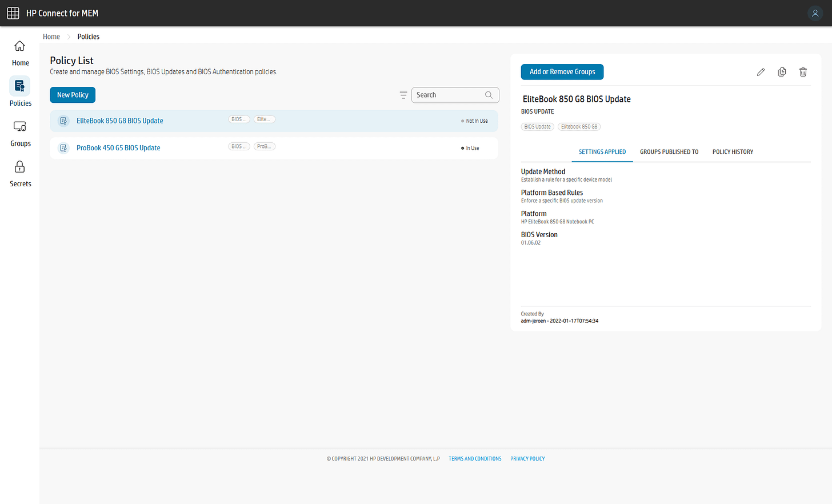This screenshot has width=832, height=504.
Task: Click Add or Remove Groups button
Action: click(x=562, y=72)
